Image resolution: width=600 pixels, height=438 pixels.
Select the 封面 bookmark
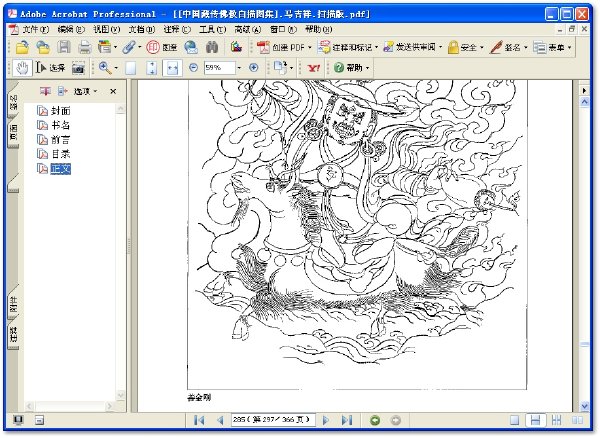[60, 111]
